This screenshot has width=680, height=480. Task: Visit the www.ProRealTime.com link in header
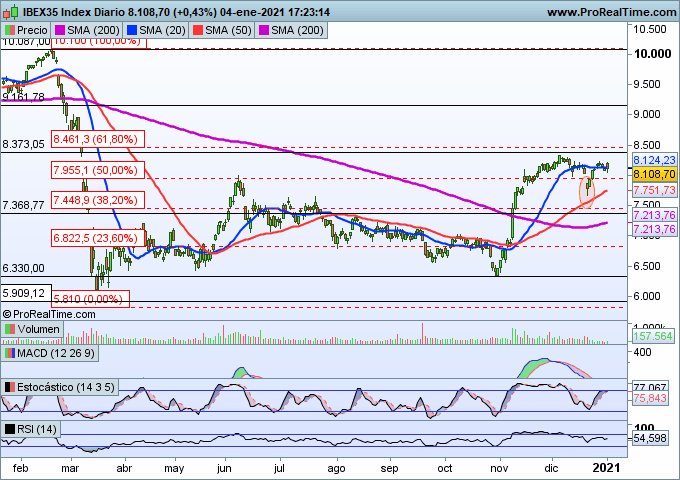tap(611, 12)
